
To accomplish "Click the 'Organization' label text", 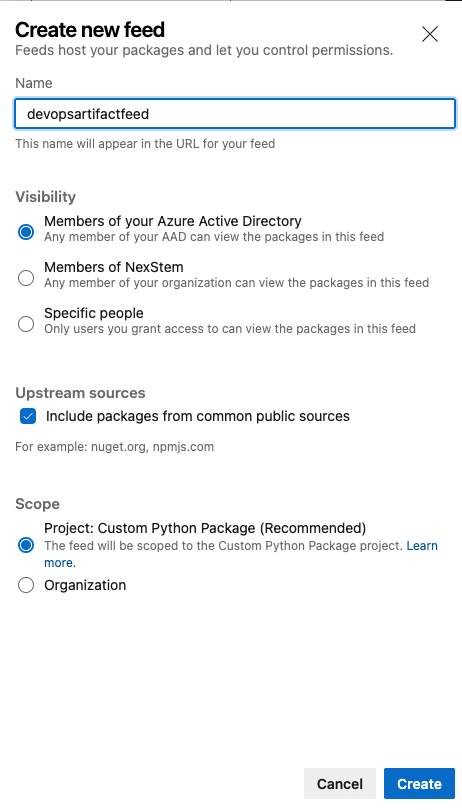I will point(85,585).
